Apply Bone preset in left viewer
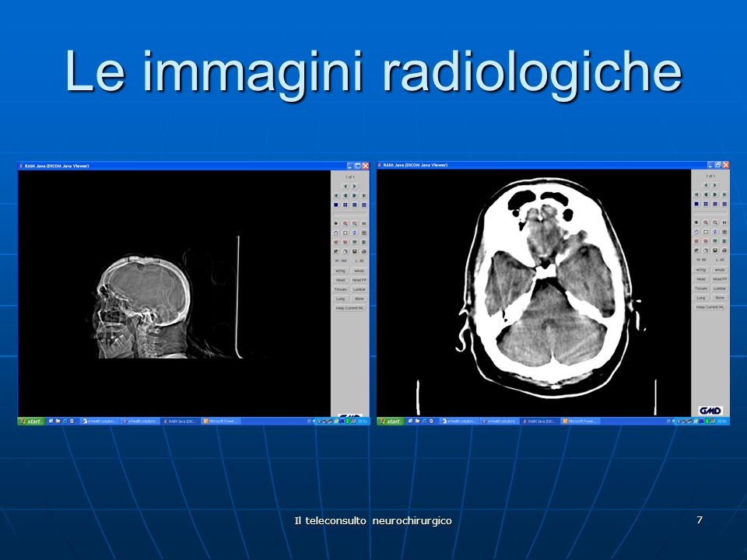Image resolution: width=747 pixels, height=560 pixels. pyautogui.click(x=359, y=299)
